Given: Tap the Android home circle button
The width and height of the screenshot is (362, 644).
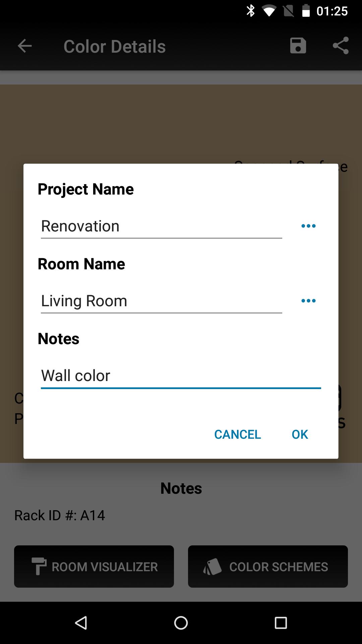Looking at the screenshot, I should (x=181, y=623).
